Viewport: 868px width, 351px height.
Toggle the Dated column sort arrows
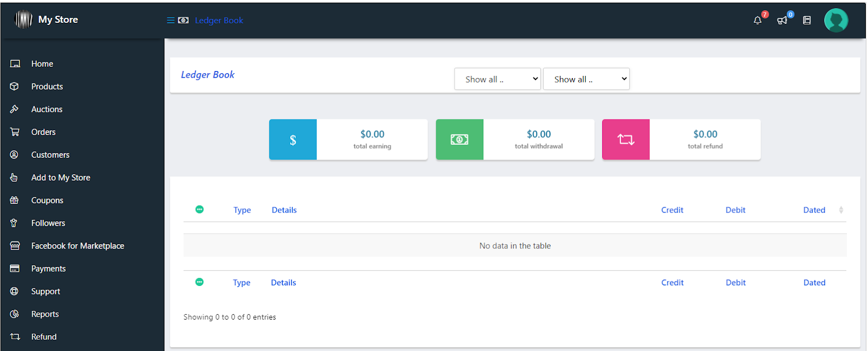tap(841, 210)
